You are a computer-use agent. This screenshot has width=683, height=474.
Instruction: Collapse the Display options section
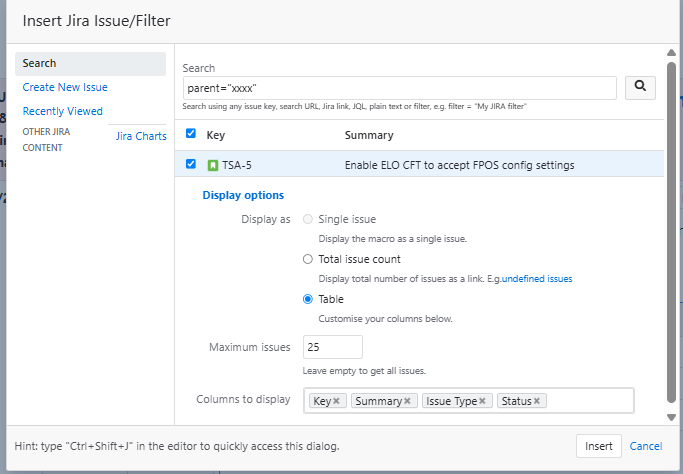tap(243, 195)
